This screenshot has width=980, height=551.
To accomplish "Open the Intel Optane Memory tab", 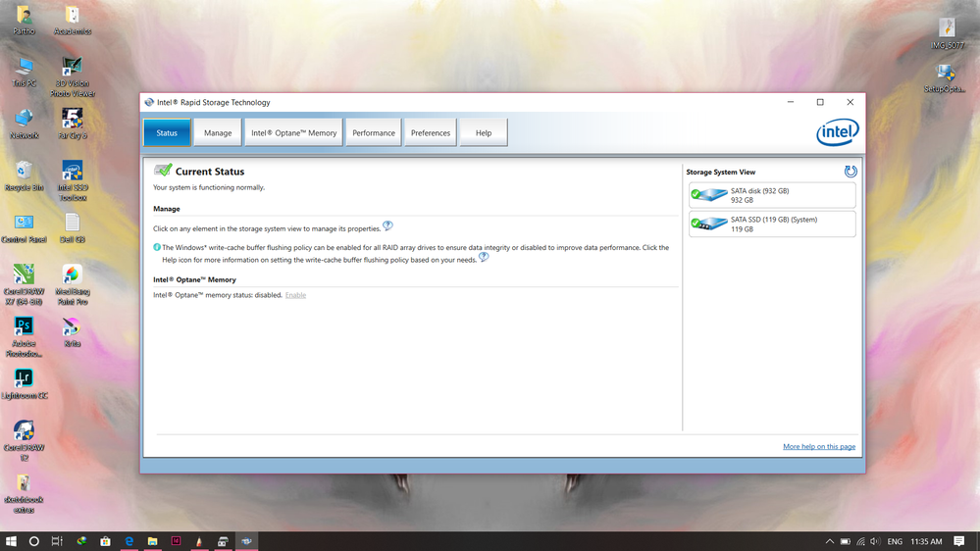I will click(293, 132).
